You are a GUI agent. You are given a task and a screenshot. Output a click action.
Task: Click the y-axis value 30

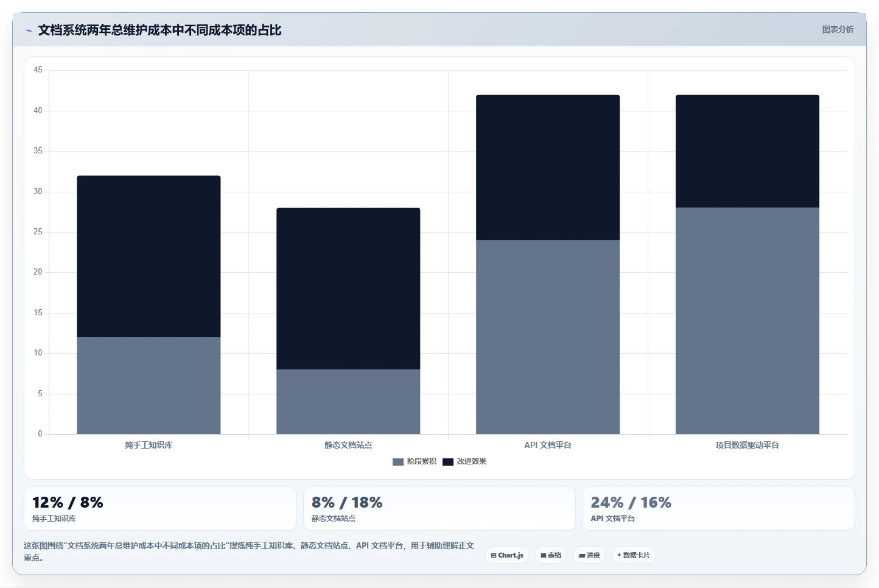[x=38, y=192]
